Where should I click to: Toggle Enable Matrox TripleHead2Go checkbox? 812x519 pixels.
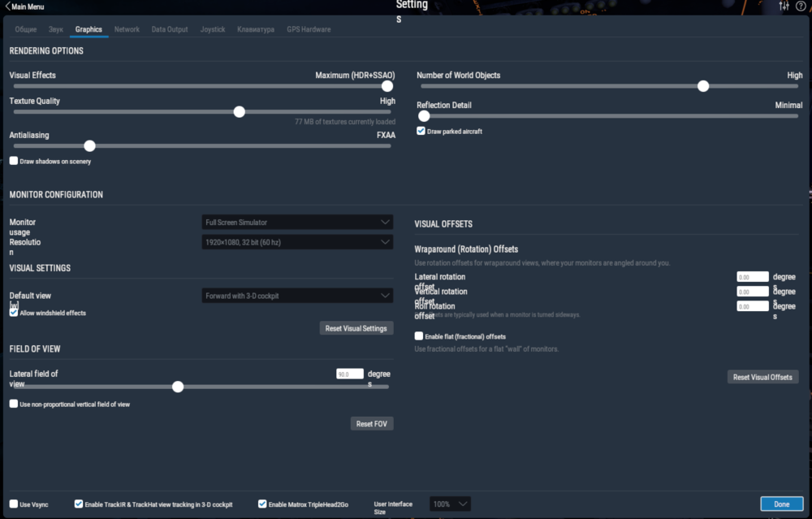tap(262, 504)
